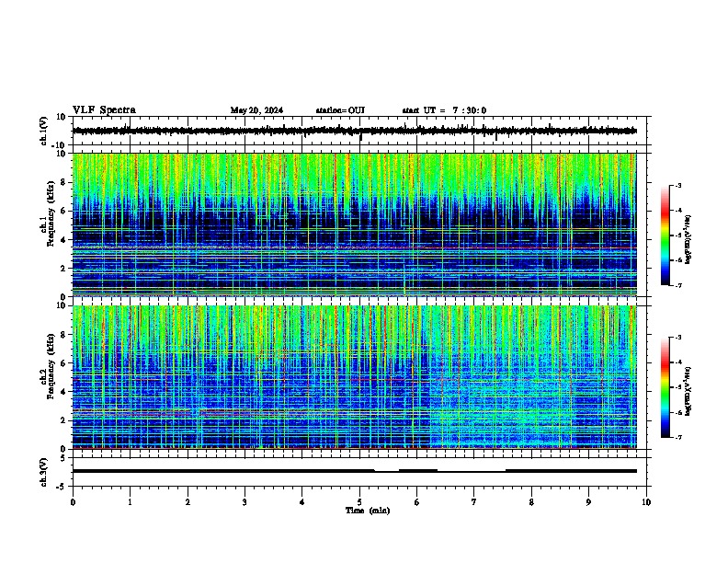Click the "8" kHz tick of ch.1 spectrogram

[64, 182]
